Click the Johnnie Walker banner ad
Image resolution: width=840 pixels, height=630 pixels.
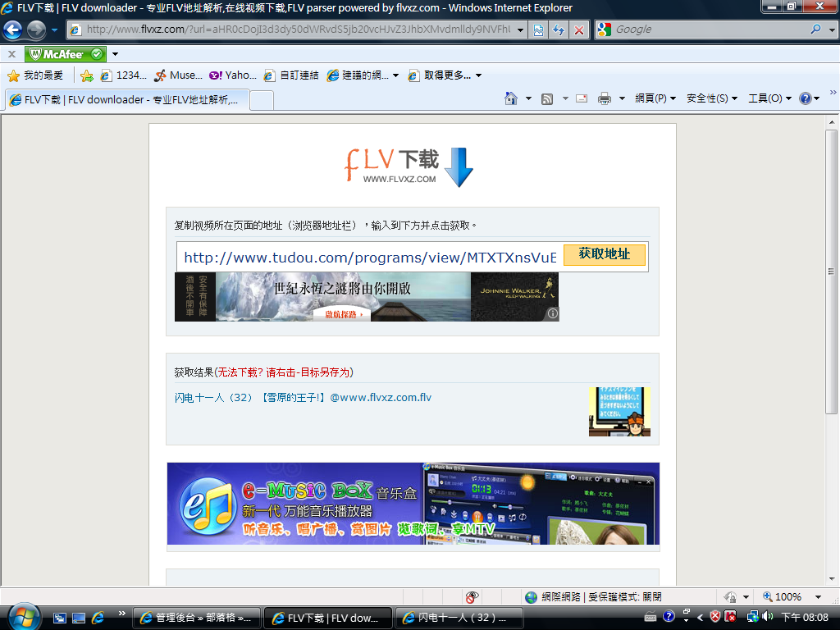[x=367, y=297]
